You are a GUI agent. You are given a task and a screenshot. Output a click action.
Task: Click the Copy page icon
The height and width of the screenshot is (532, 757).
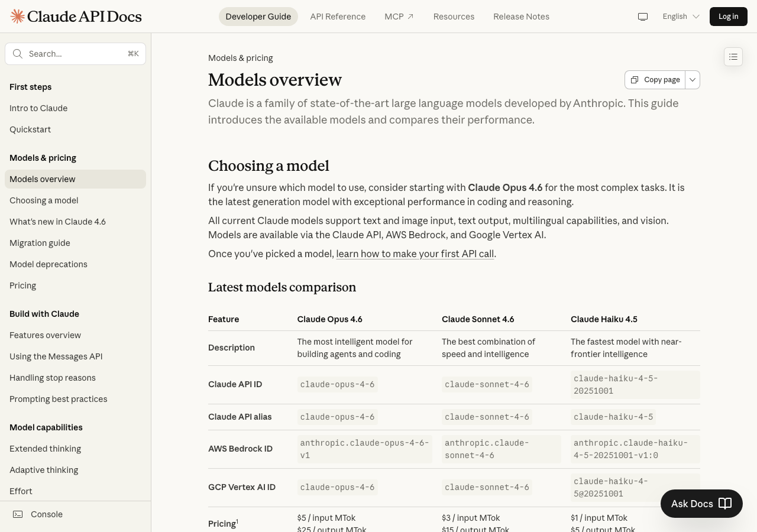coord(635,80)
